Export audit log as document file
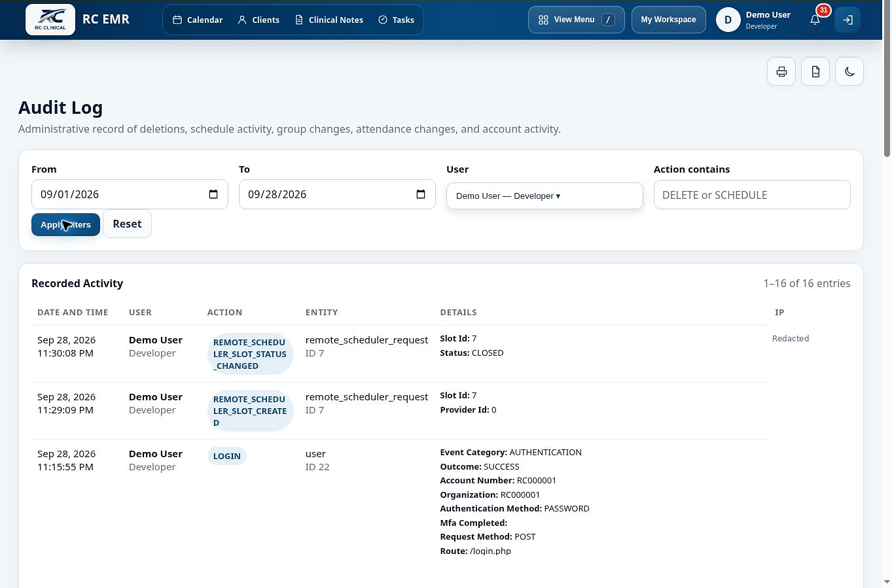Image resolution: width=892 pixels, height=588 pixels. pos(815,71)
